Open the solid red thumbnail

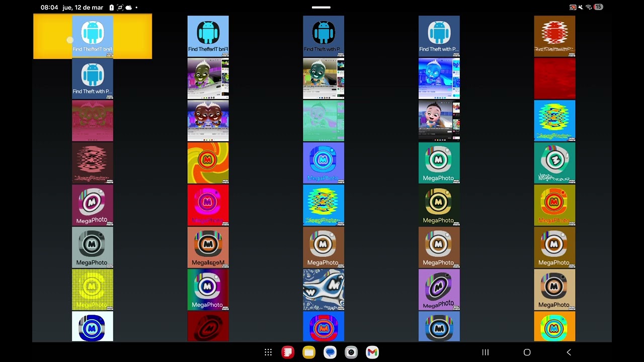point(554,78)
